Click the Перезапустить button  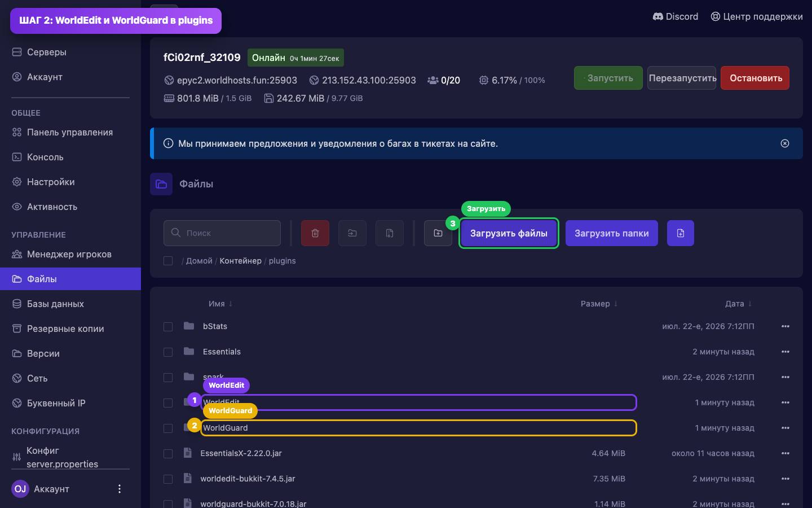tap(682, 78)
